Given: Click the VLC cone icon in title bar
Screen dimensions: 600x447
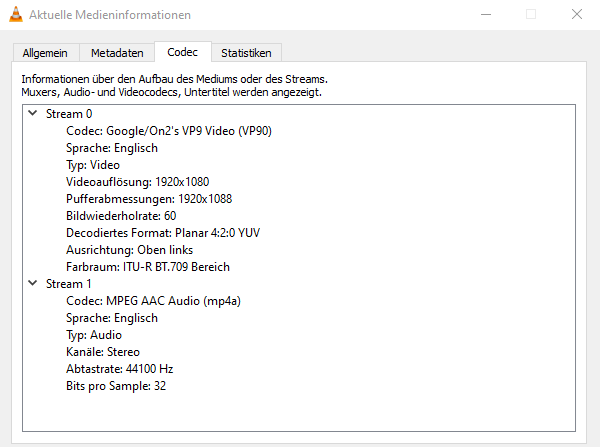Looking at the screenshot, I should (x=16, y=14).
